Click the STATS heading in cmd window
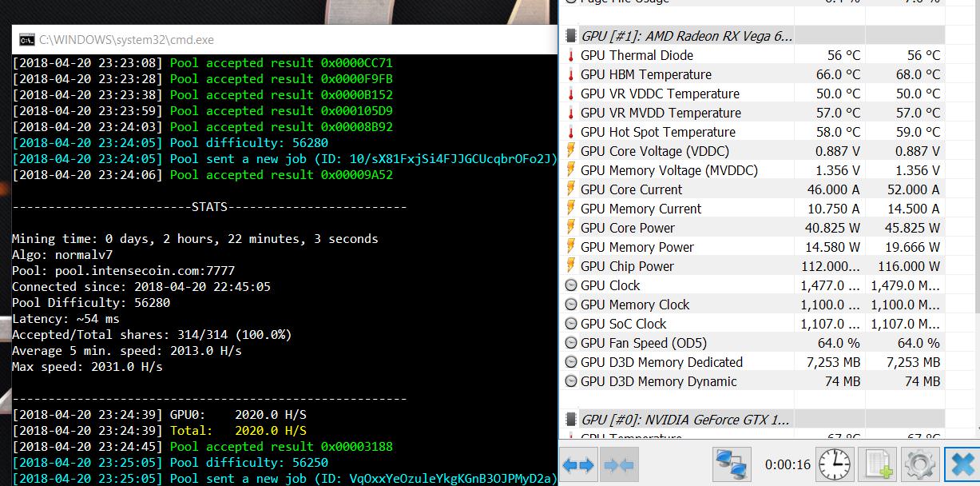This screenshot has height=486, width=980. click(209, 207)
